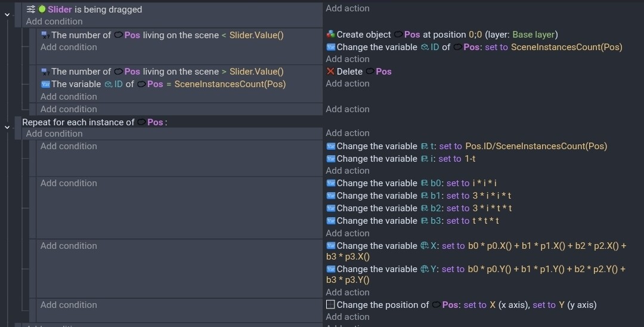Click the slider icon before "Slider is being dragged"
644x327 pixels.
[x=31, y=9]
